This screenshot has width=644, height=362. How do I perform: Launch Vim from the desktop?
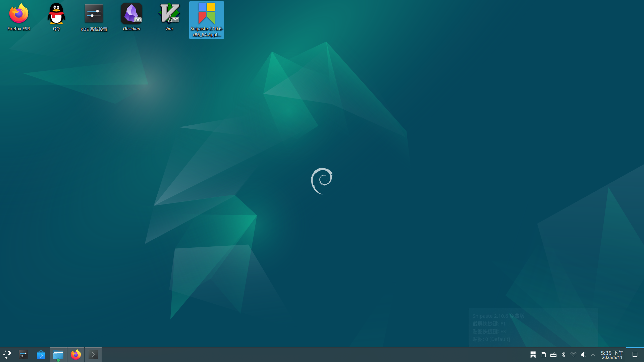pyautogui.click(x=169, y=13)
